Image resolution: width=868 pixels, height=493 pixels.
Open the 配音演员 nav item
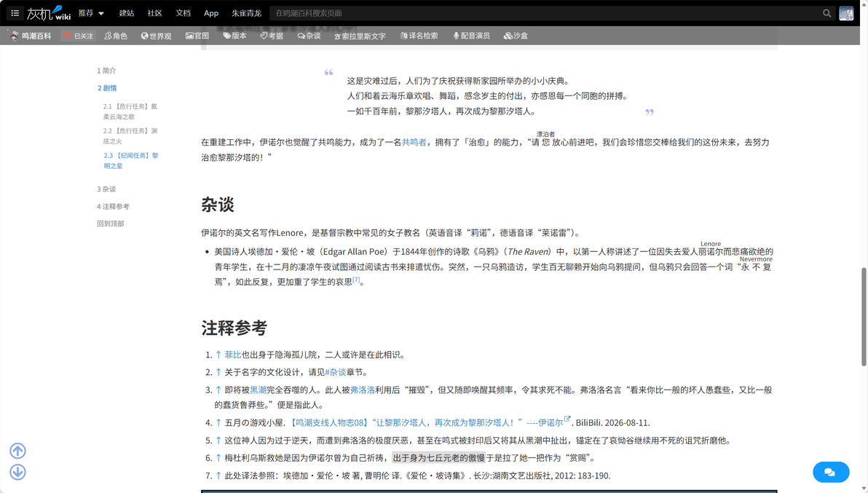coord(472,36)
